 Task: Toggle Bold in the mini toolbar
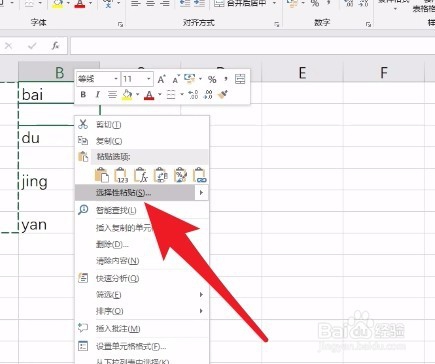[x=83, y=95]
